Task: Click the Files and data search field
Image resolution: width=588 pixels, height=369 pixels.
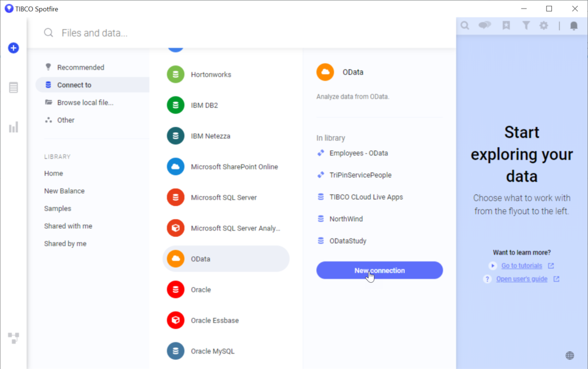Action: 230,33
